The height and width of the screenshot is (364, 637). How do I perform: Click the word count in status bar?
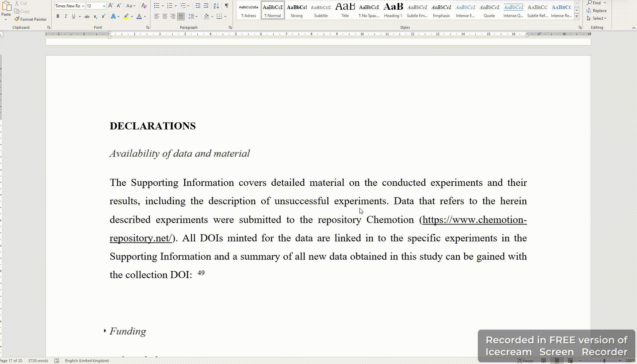pos(38,361)
